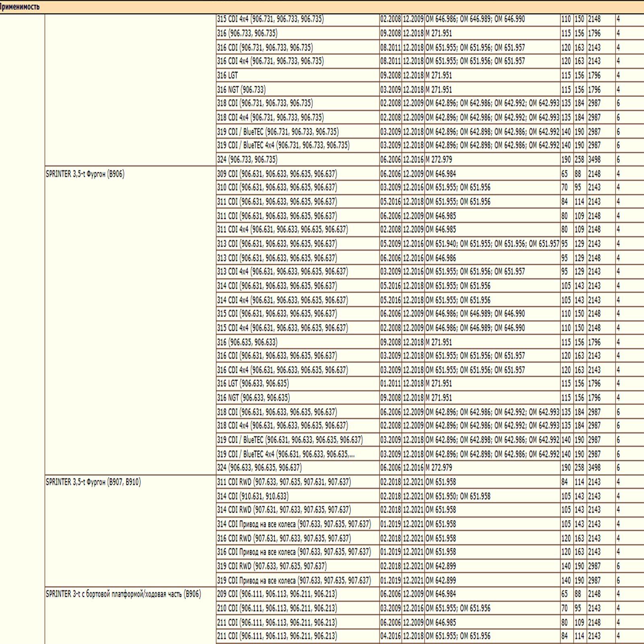Select 319 CDI / BlueTEC 4x4 (906.731, 906.733, 906.735)
644x644 pixels.
coord(283,145)
